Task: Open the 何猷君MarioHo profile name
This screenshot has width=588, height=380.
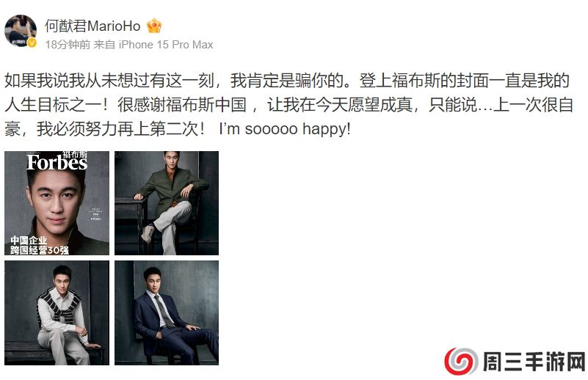Action: click(x=92, y=26)
